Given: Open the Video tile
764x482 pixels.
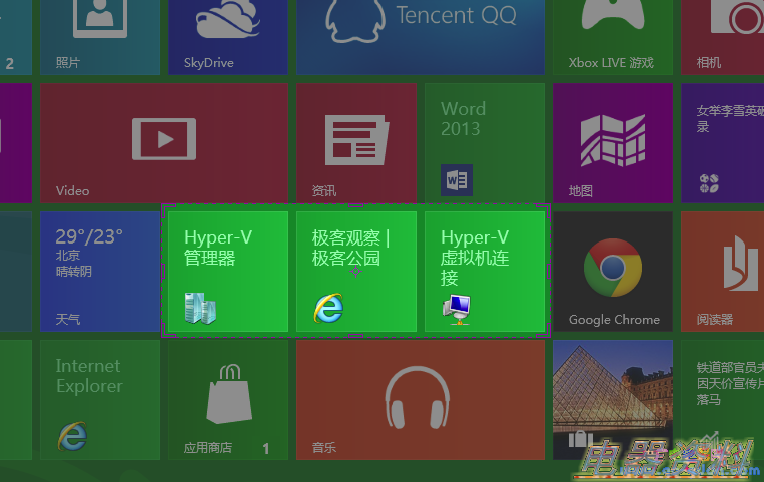Looking at the screenshot, I should [164, 143].
